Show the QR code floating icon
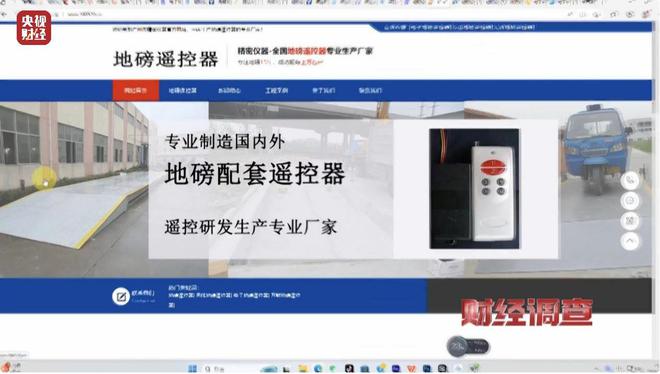The image size is (660, 374). [x=630, y=221]
